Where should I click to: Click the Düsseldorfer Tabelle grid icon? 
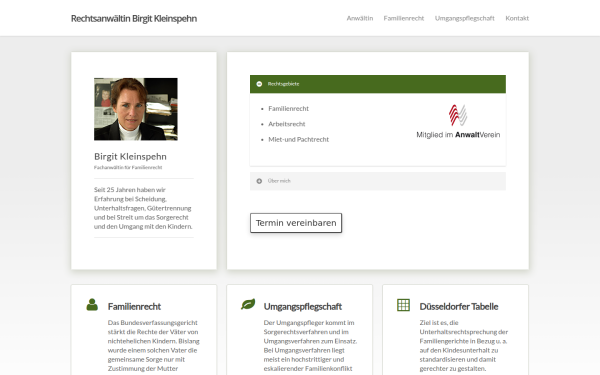[x=403, y=305]
